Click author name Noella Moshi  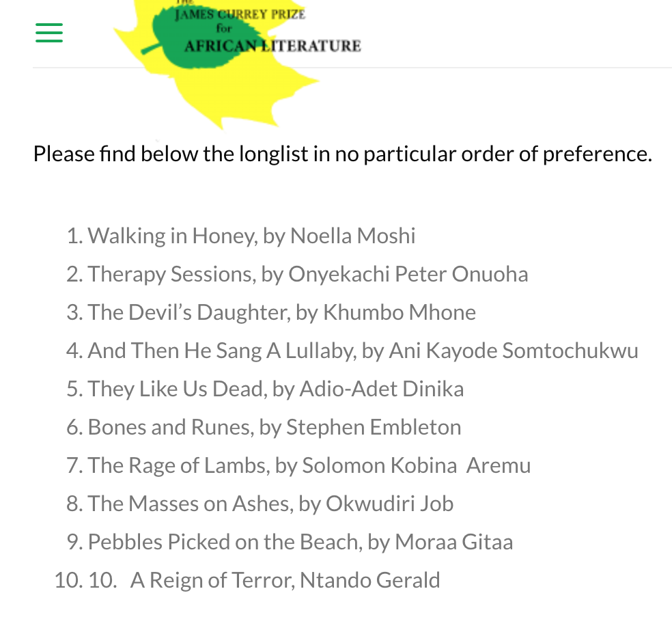tap(352, 236)
